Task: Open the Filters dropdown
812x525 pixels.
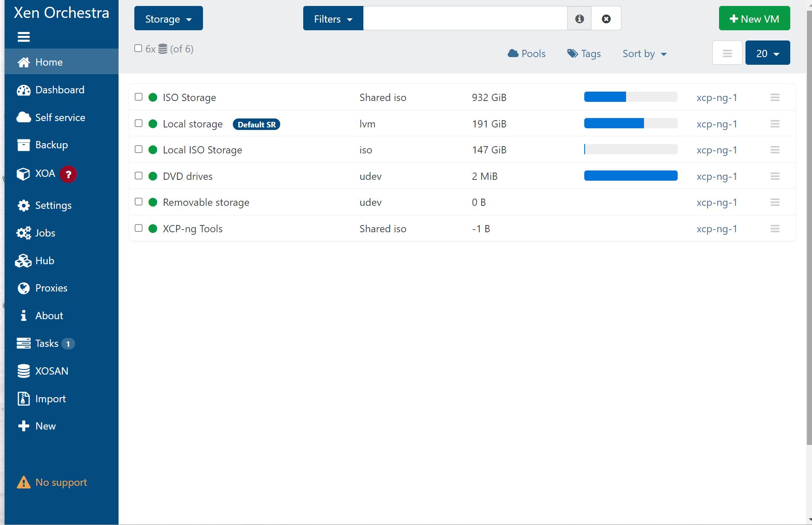Action: [x=333, y=18]
